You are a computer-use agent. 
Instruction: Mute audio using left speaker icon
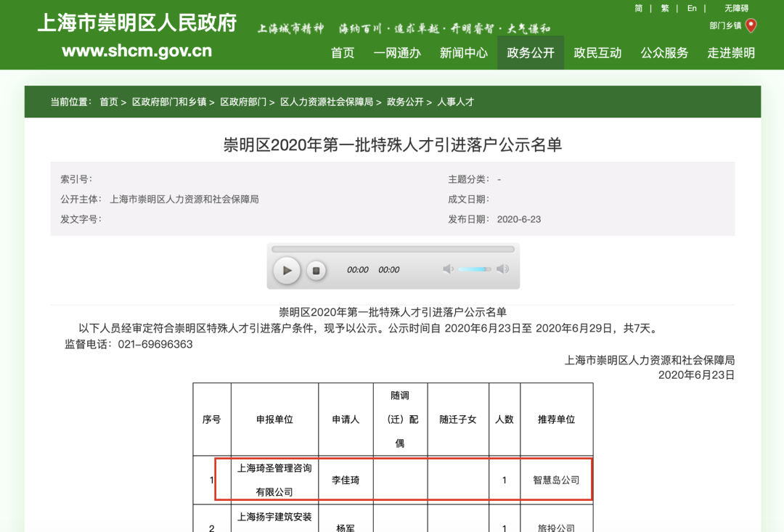(x=448, y=269)
